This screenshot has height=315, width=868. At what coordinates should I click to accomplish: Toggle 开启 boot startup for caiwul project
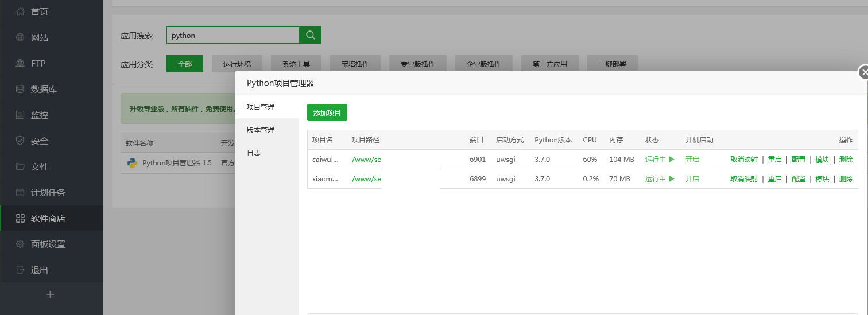pos(692,160)
